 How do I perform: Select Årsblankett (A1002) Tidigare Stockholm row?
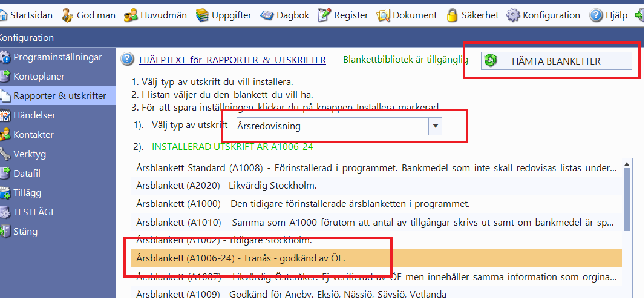pyautogui.click(x=376, y=240)
